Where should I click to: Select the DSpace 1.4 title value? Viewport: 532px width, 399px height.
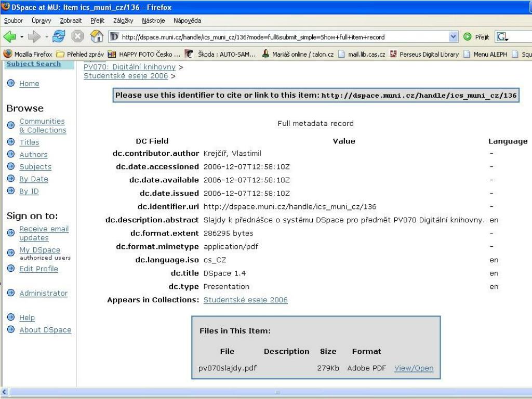224,273
